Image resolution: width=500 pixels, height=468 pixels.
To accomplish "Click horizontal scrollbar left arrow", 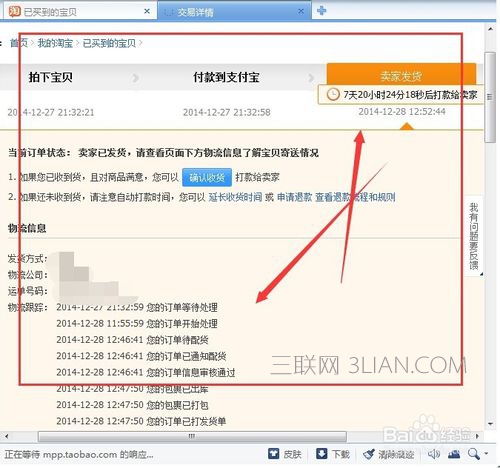I will click(x=7, y=436).
